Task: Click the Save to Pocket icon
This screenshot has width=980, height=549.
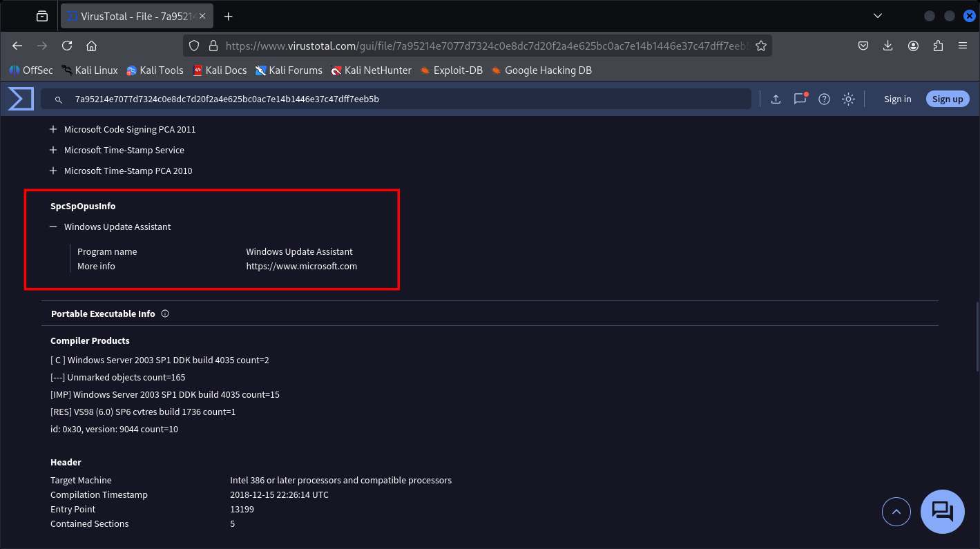Action: (x=863, y=46)
